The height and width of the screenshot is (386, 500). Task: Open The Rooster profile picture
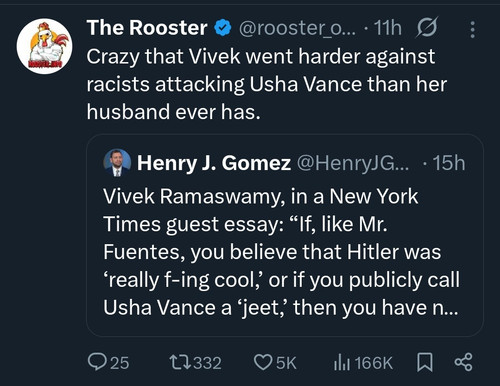[44, 46]
